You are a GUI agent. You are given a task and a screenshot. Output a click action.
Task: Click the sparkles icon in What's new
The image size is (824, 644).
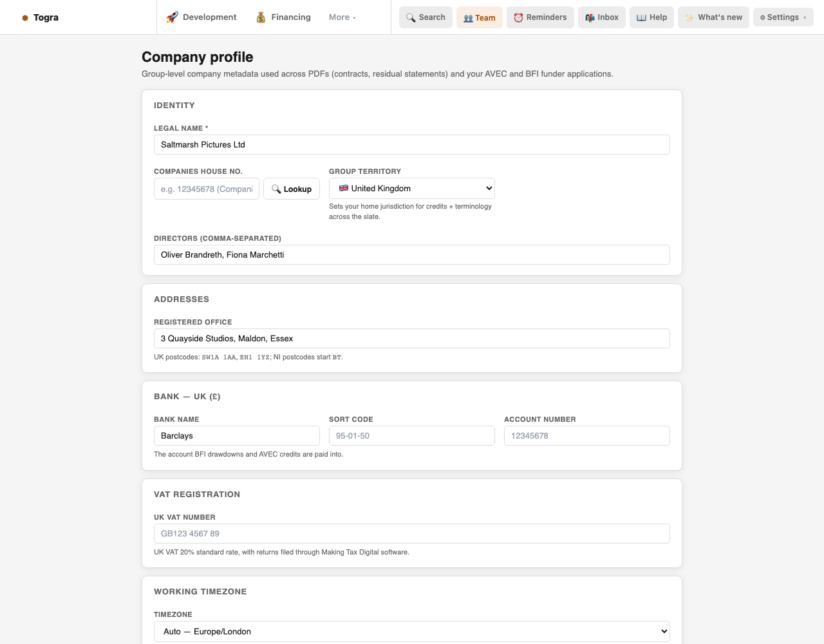point(689,17)
